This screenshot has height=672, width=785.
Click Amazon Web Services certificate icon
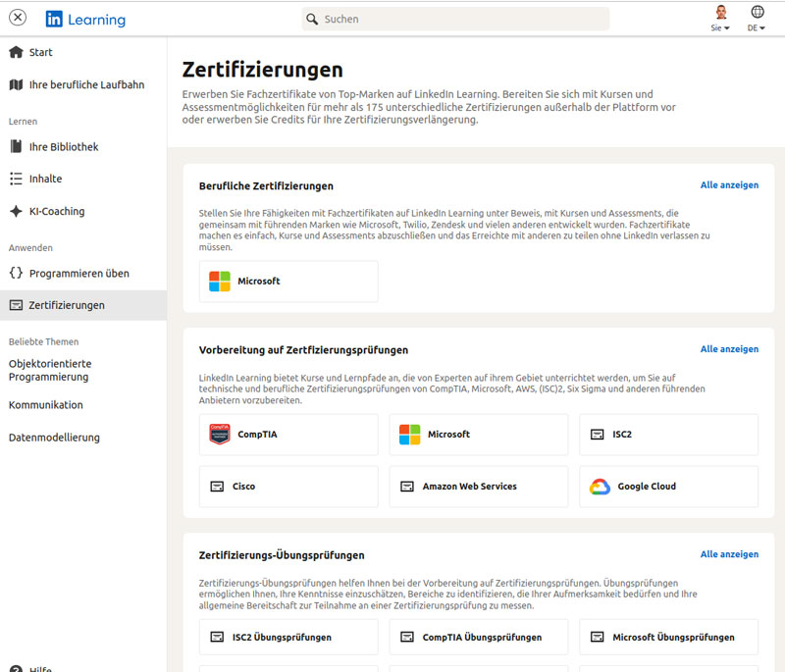pyautogui.click(x=407, y=487)
